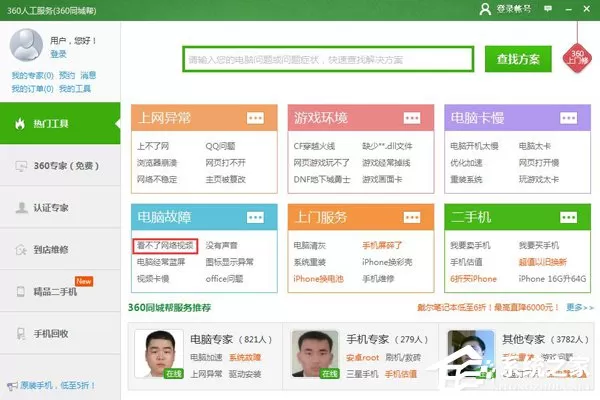Click 浏览器崩溃 link
This screenshot has width=600, height=400.
tap(157, 163)
